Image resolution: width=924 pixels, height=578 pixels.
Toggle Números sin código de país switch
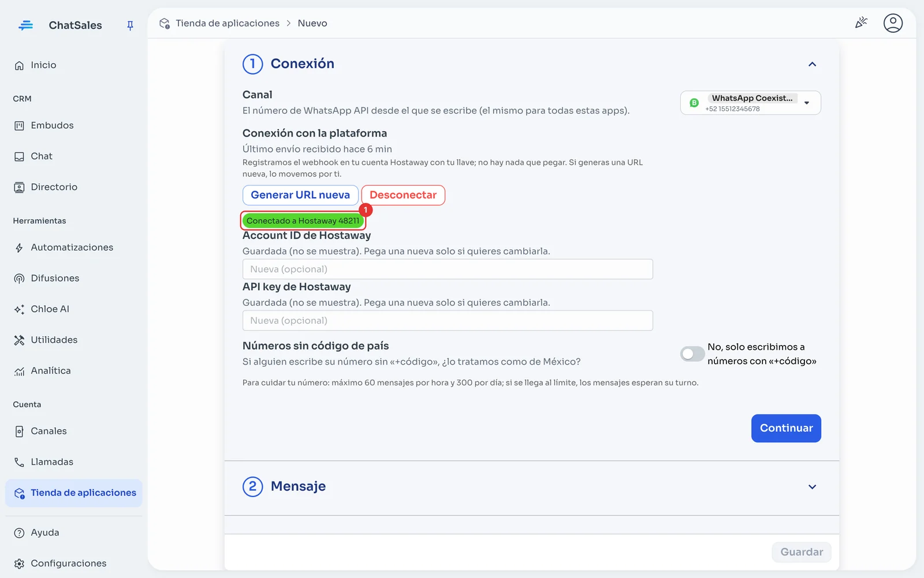(x=692, y=354)
